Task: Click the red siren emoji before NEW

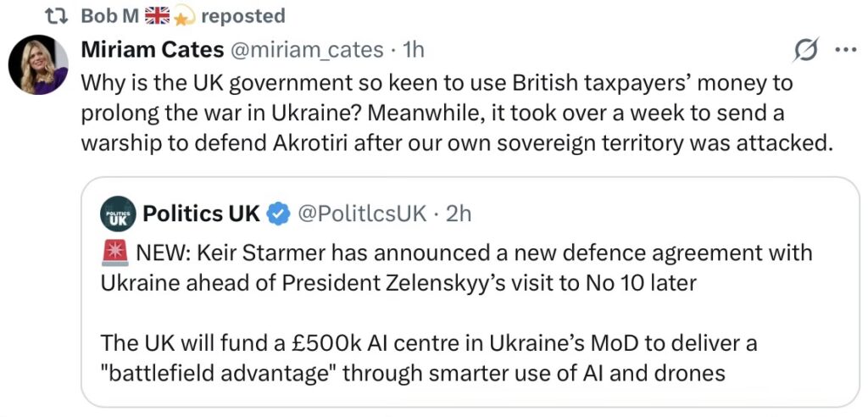Action: click(x=114, y=253)
